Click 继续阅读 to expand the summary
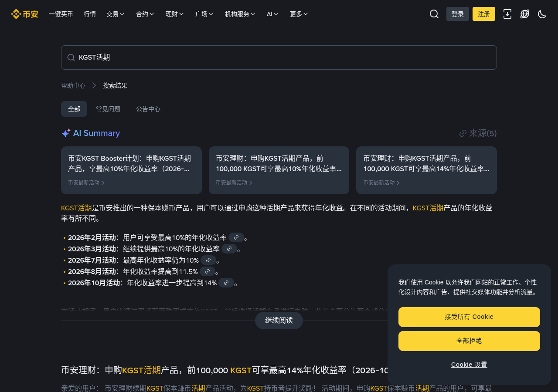The width and height of the screenshot is (558, 392). point(279,321)
